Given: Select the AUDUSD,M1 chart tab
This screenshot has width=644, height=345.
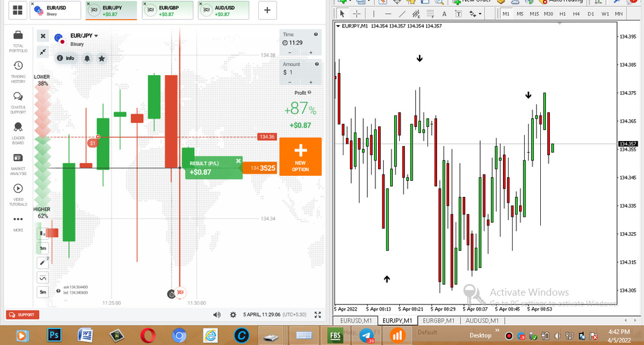Looking at the screenshot, I should 482,321.
